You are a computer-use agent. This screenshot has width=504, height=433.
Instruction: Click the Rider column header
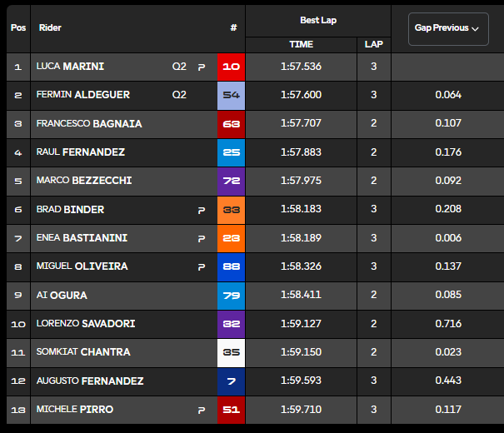[51, 27]
